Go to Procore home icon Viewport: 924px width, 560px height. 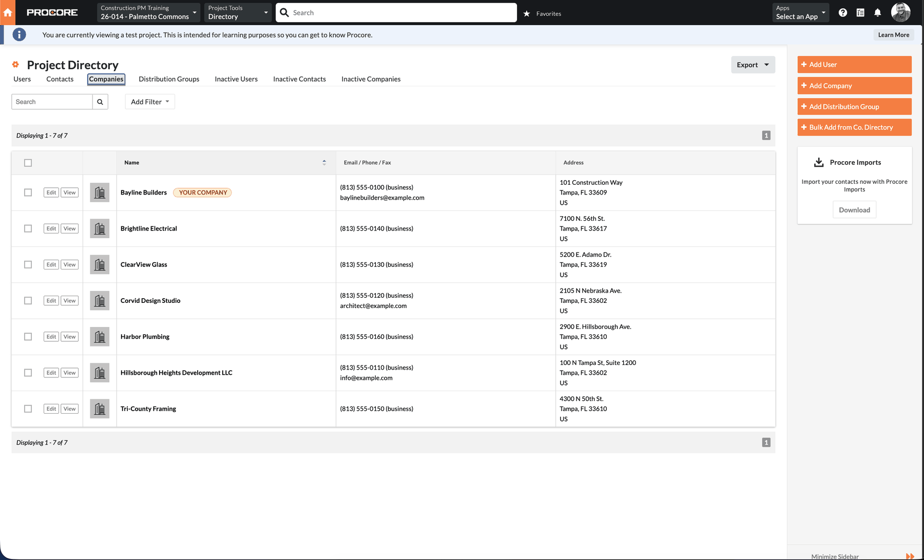click(8, 12)
